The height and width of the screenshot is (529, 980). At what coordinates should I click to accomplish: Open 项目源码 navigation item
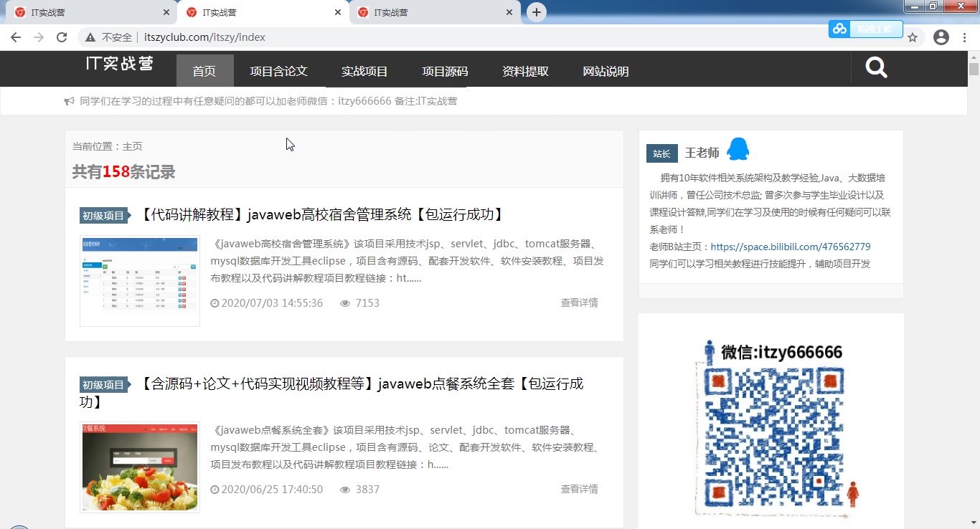(445, 71)
